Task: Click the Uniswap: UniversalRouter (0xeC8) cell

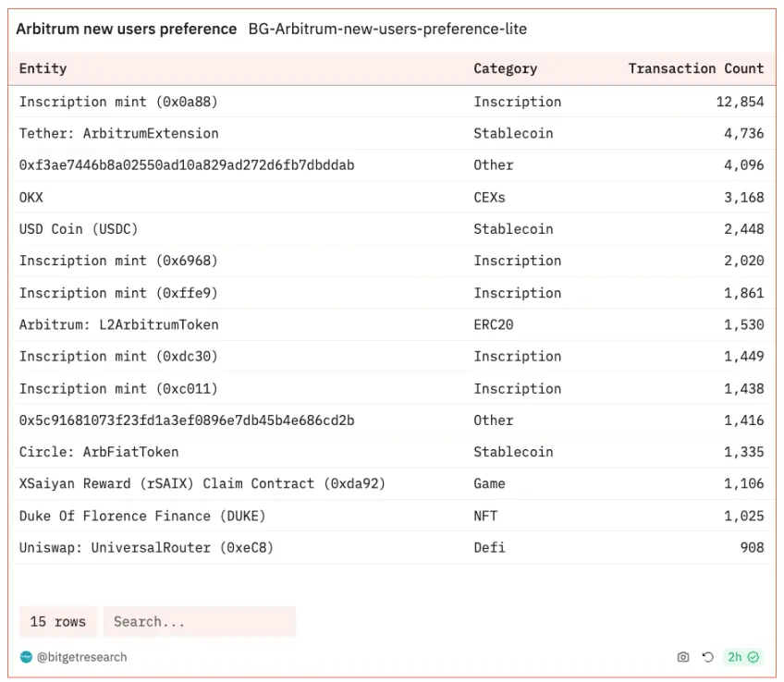Action: click(146, 548)
